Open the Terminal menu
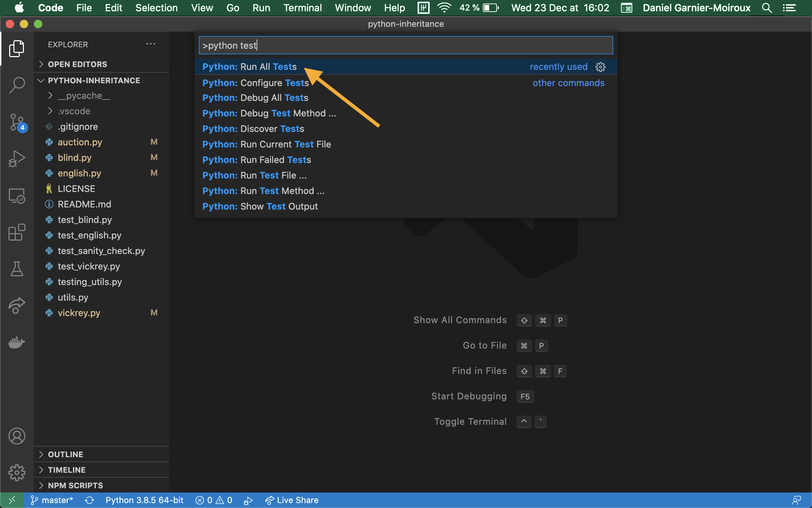Viewport: 812px width, 508px height. click(302, 8)
